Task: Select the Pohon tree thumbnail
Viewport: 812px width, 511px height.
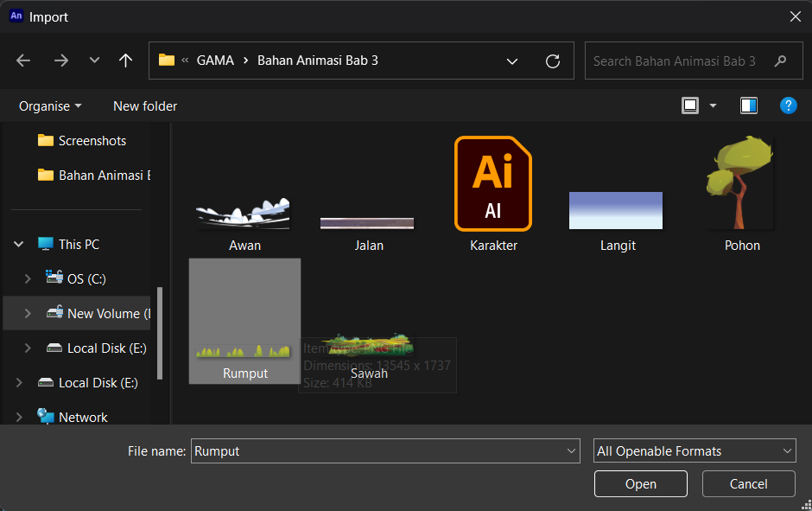Action: point(741,182)
